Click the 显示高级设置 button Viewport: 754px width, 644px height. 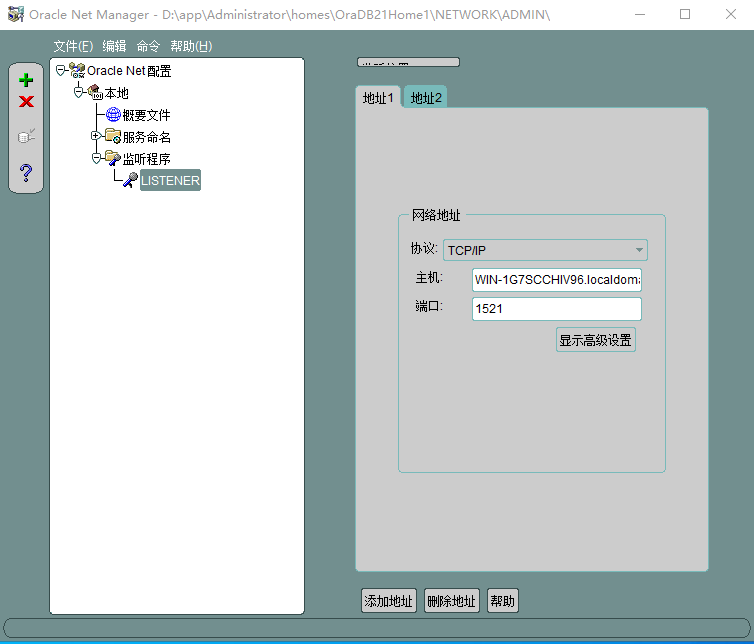pos(596,340)
